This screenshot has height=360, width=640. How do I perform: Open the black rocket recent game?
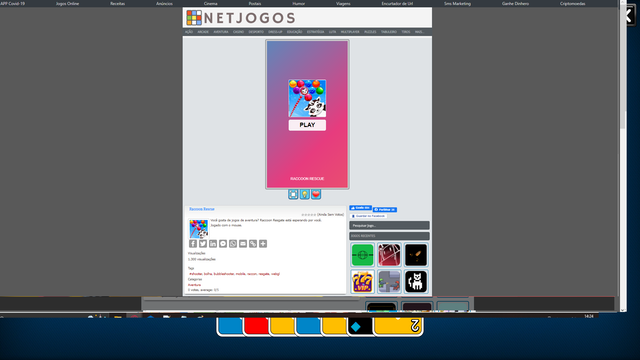(416, 255)
